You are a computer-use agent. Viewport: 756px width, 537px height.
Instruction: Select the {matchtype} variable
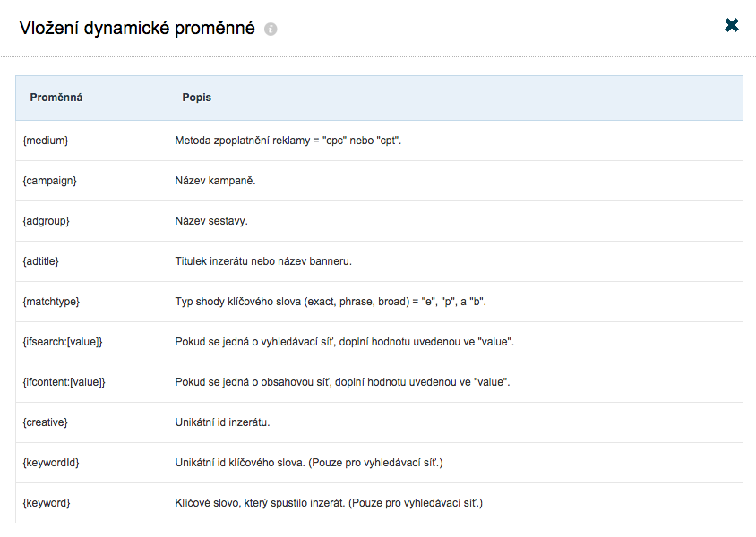(51, 302)
